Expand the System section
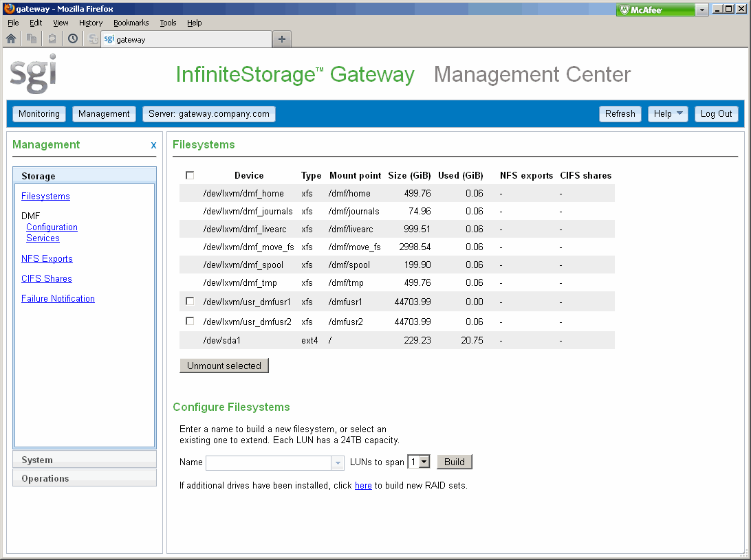This screenshot has width=751, height=560. point(85,460)
